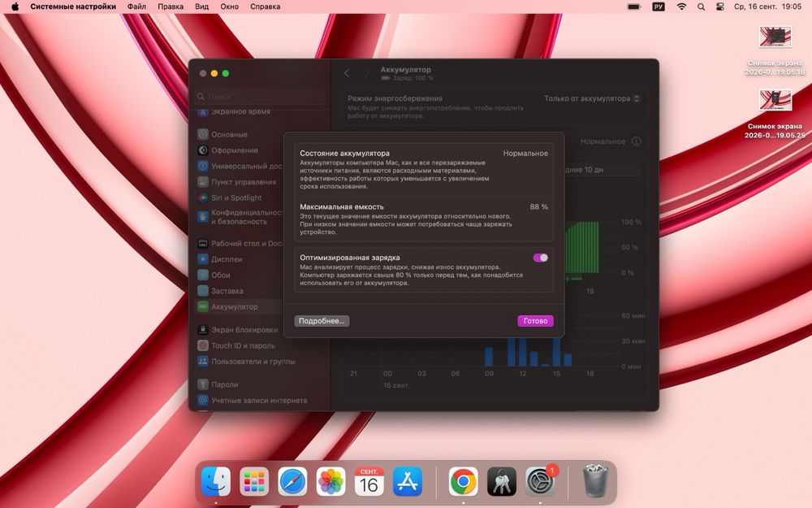Open the Только от аккумулятора dropdown
The image size is (812, 508).
tap(592, 98)
